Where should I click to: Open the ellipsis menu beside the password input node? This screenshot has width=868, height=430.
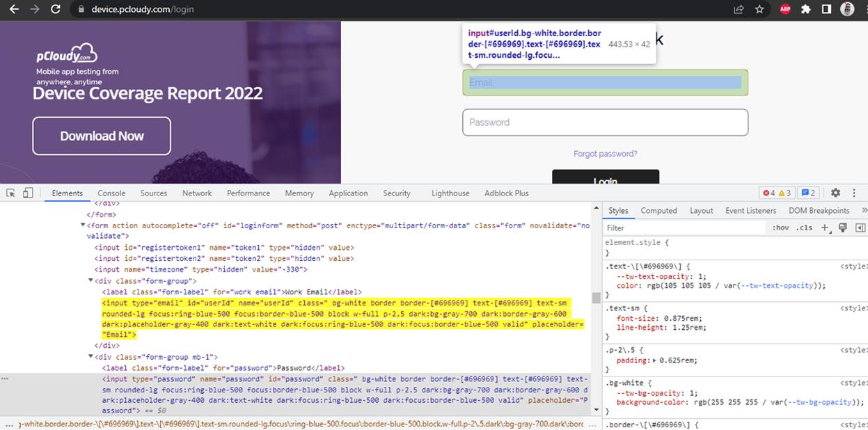(x=5, y=379)
